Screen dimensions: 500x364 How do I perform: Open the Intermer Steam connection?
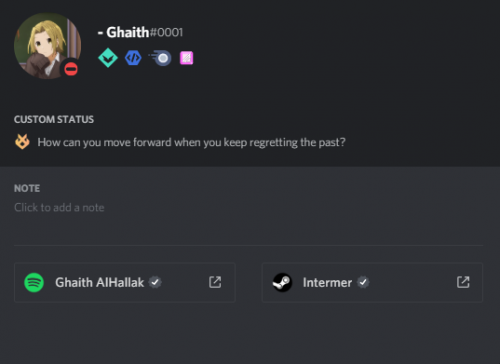(372, 282)
